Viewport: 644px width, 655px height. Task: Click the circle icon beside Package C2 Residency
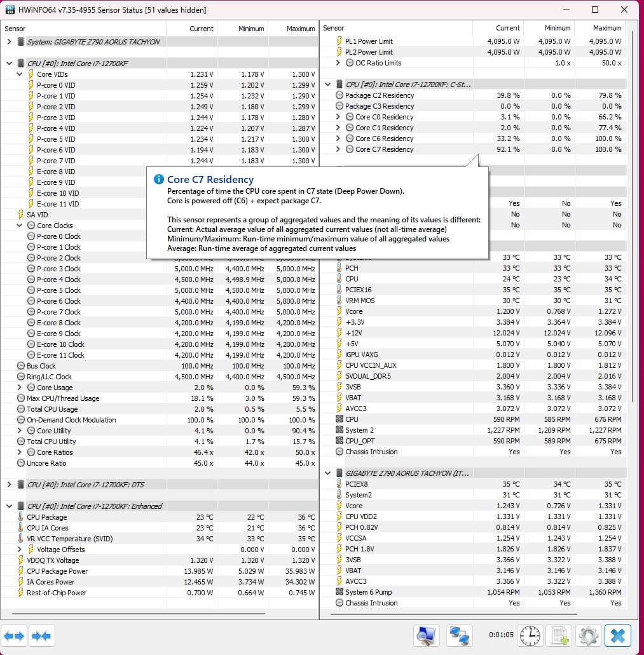pos(339,95)
